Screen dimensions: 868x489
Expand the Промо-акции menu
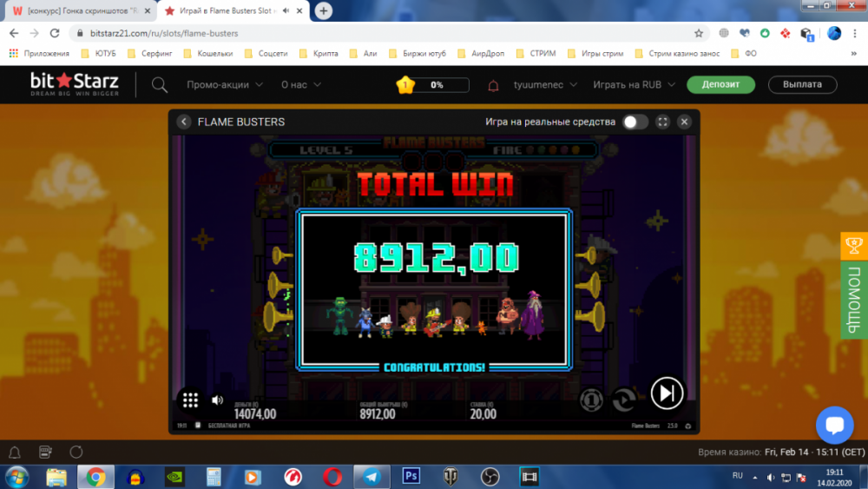(224, 85)
